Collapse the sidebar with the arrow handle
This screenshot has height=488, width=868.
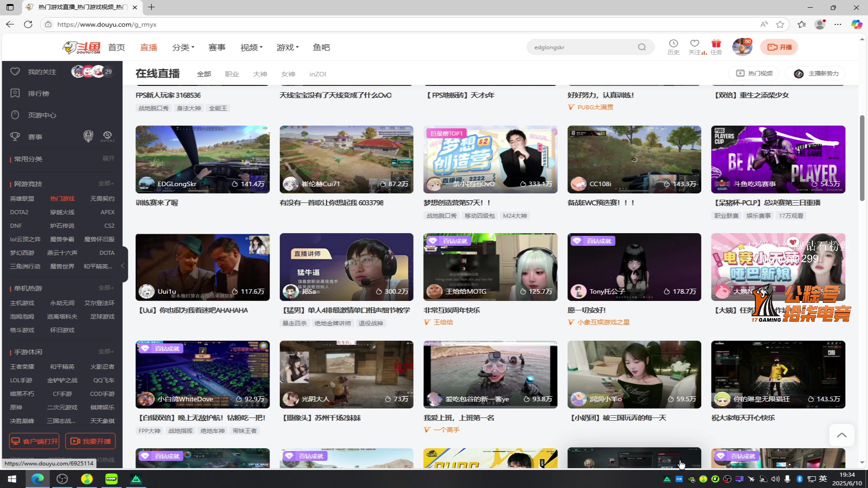point(123,266)
